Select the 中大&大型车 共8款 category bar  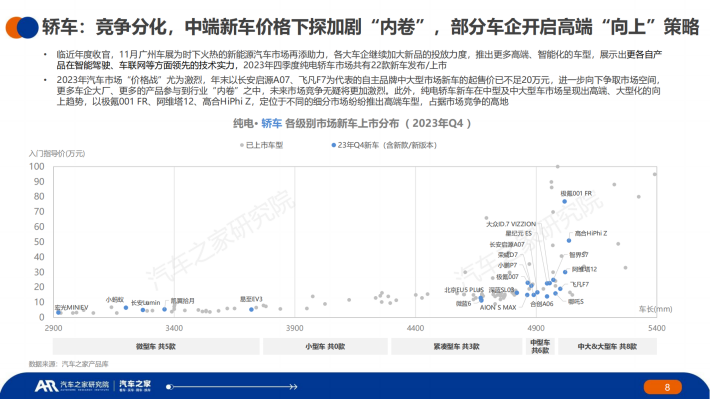click(607, 346)
